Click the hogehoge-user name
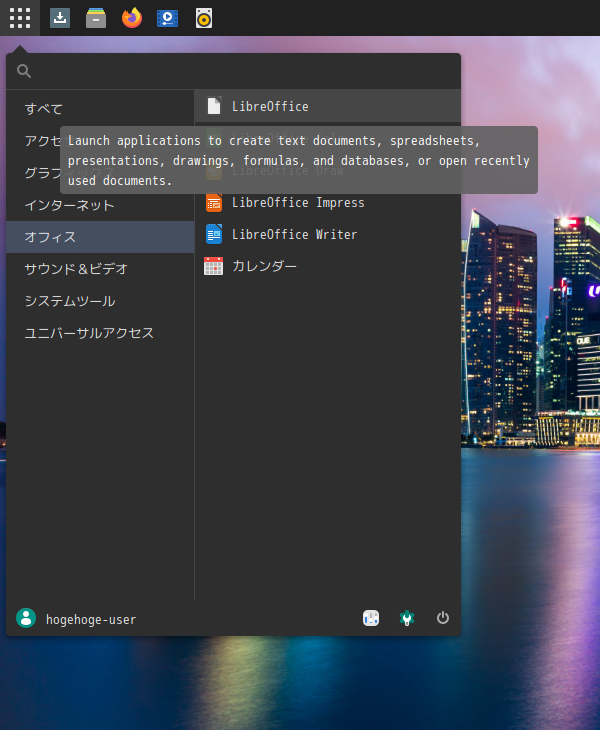600x730 pixels. pos(91,620)
